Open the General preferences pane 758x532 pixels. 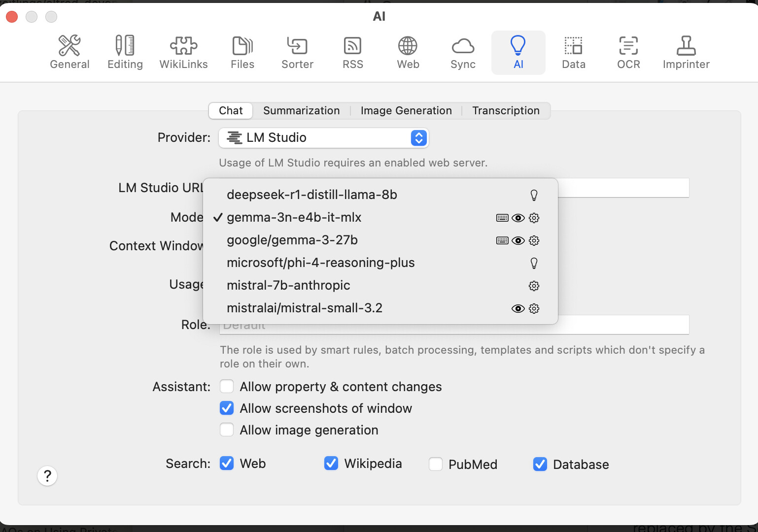pyautogui.click(x=69, y=52)
